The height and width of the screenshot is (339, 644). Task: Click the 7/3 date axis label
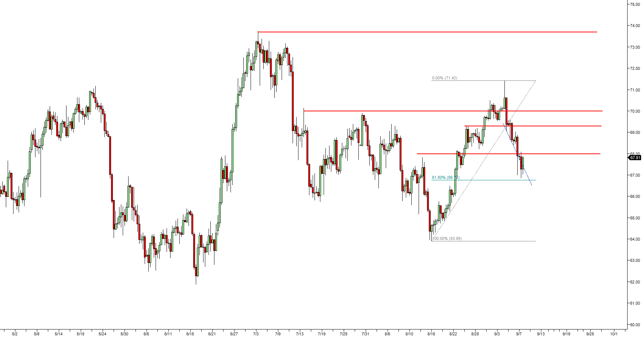[x=256, y=334]
